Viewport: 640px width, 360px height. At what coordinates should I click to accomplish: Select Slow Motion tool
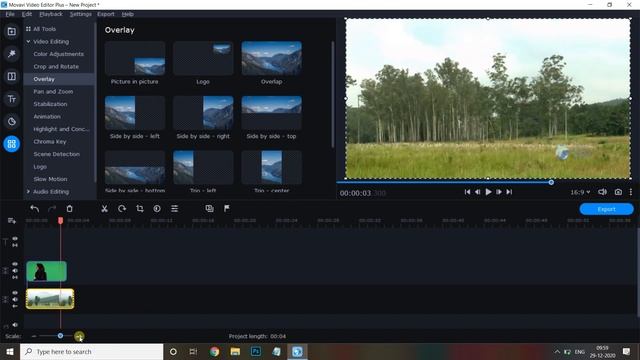click(x=50, y=179)
